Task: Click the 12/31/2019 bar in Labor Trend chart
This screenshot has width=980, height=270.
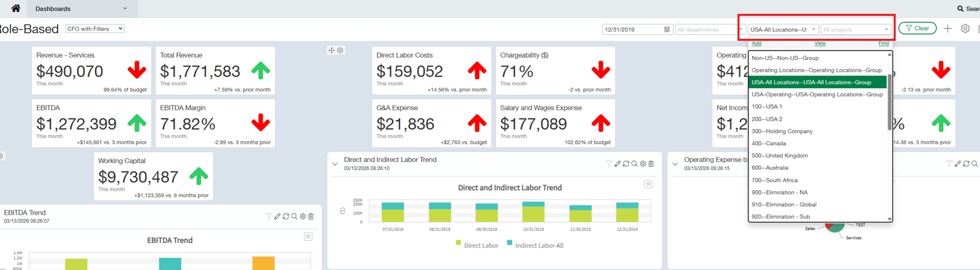Action: (627, 212)
